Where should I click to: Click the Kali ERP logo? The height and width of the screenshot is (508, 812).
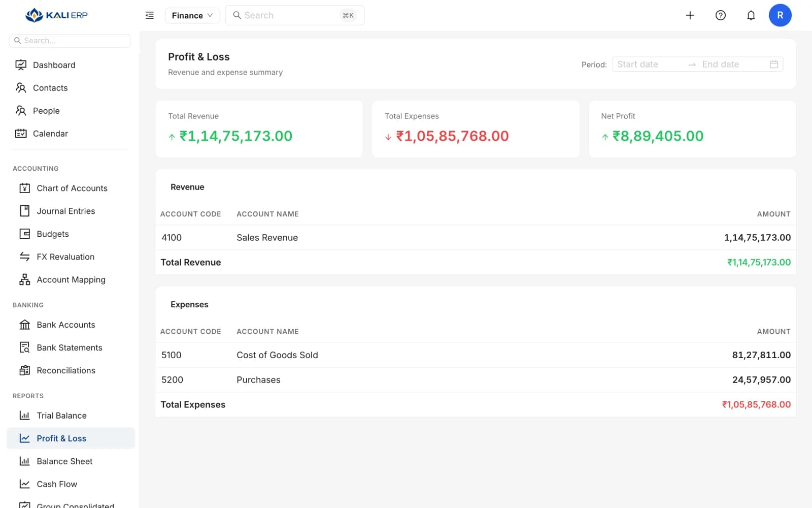coord(56,15)
